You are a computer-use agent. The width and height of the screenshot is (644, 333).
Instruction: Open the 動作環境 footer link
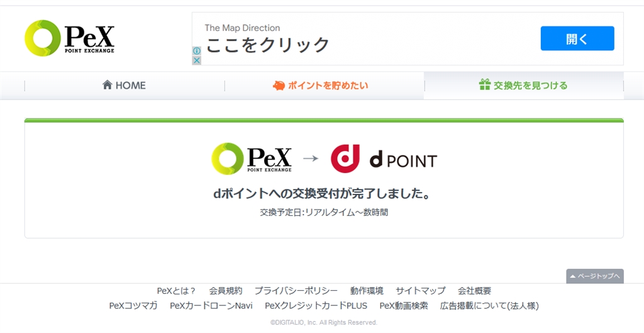pyautogui.click(x=367, y=291)
